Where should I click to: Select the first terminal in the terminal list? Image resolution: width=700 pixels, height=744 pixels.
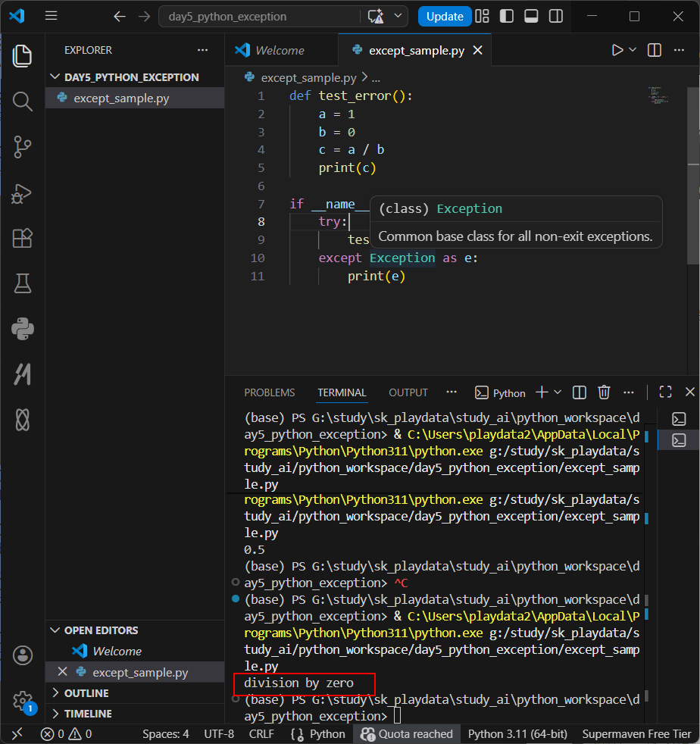679,419
